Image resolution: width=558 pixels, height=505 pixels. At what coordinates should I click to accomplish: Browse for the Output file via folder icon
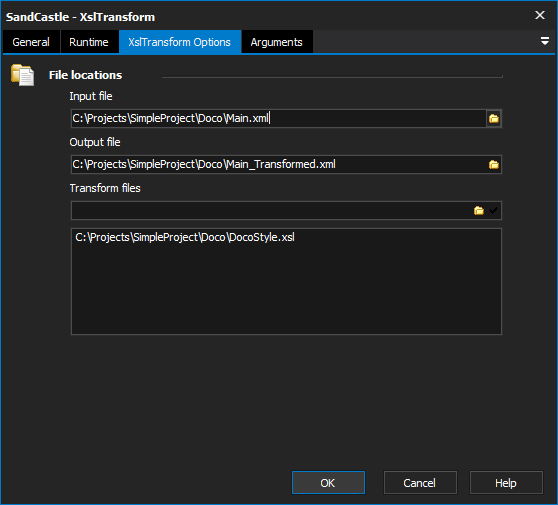pyautogui.click(x=494, y=164)
